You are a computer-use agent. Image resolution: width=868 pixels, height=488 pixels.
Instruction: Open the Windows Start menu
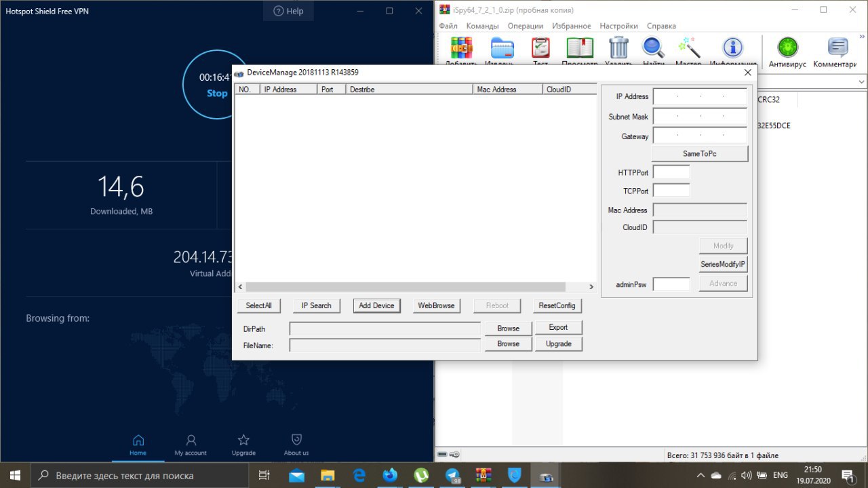15,475
